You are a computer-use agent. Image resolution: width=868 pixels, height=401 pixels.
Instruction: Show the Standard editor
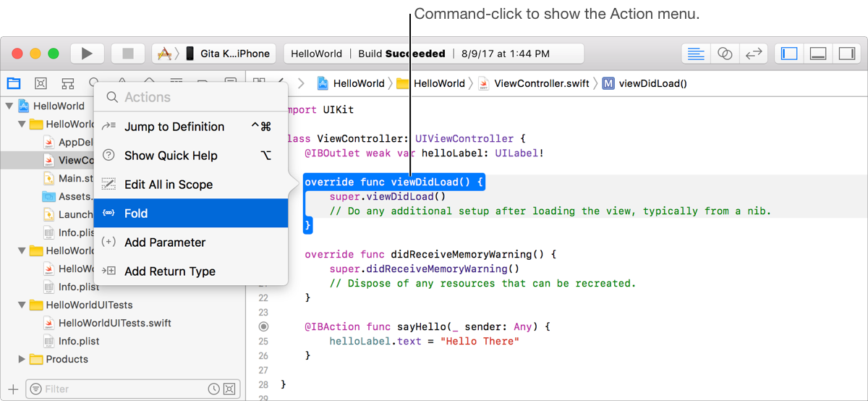(x=696, y=54)
